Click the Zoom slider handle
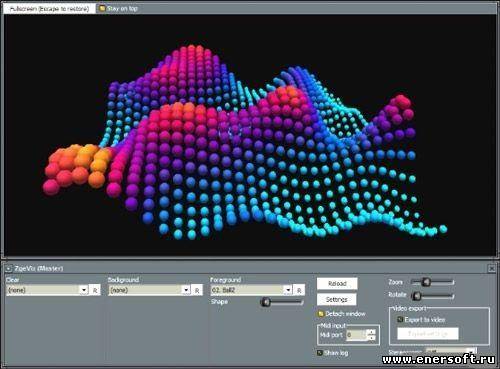The width and height of the screenshot is (500, 369). point(426,282)
